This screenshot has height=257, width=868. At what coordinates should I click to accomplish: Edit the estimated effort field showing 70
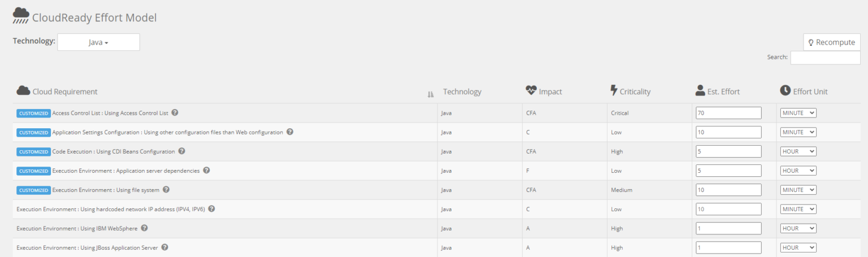(728, 113)
